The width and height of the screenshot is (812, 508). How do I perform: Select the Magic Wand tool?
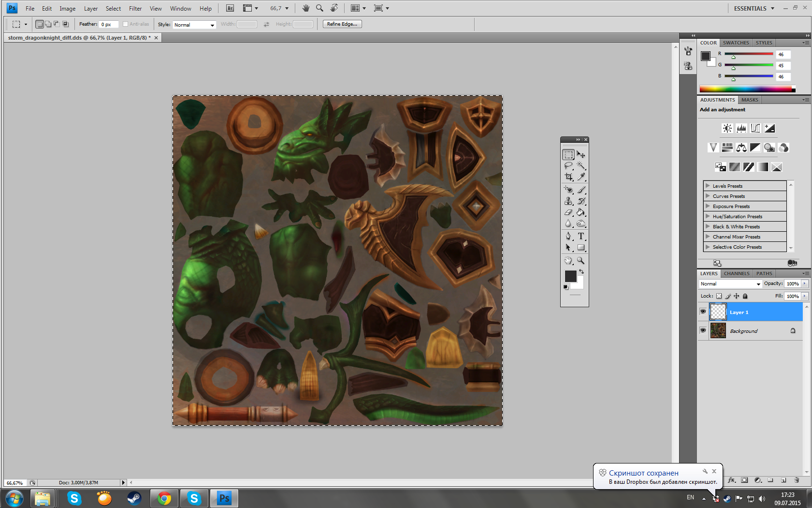point(581,166)
